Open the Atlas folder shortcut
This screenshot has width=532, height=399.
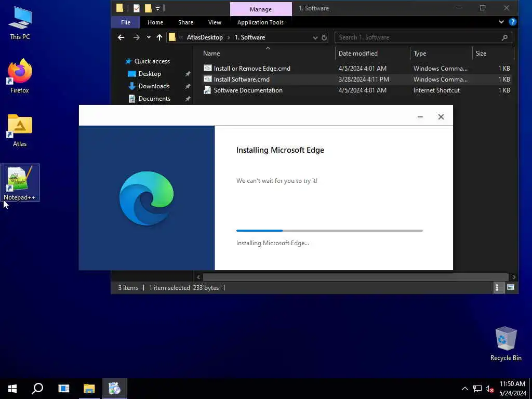coord(20,130)
